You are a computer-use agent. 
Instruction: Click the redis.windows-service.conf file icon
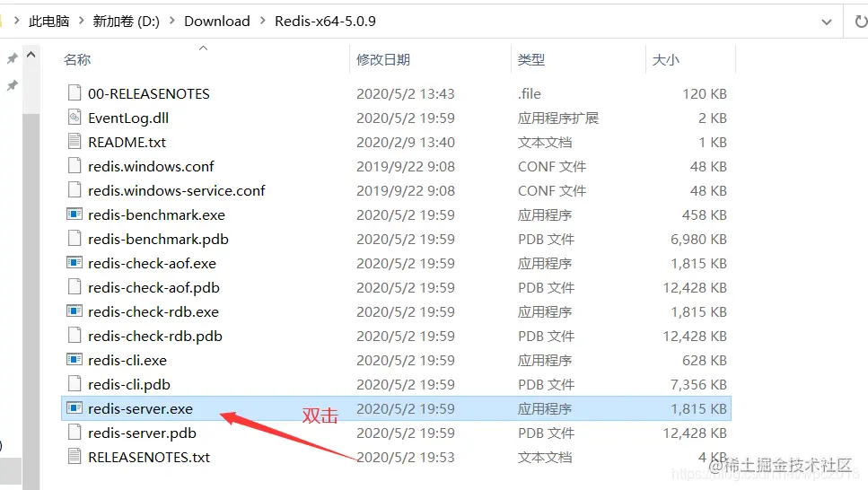coord(75,190)
